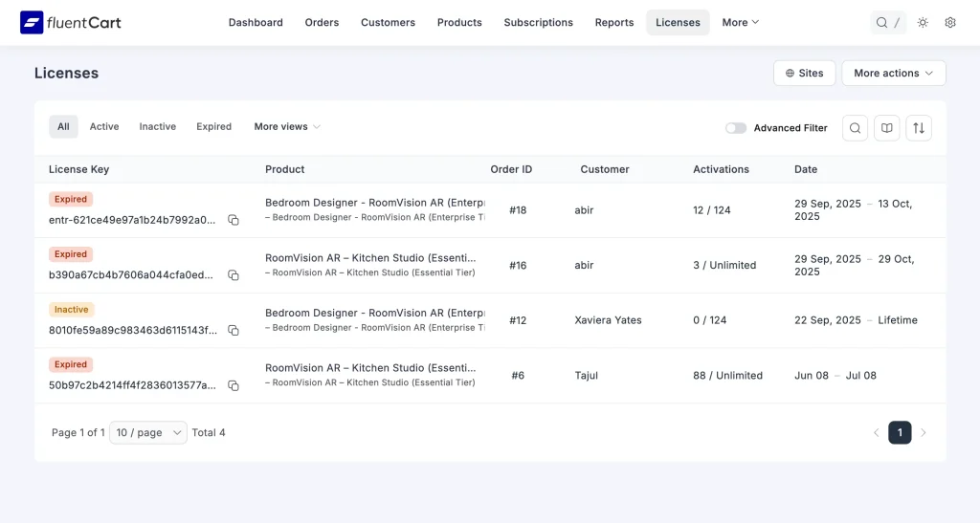Viewport: 980px width, 523px height.
Task: Select the Licenses nav item
Action: (x=678, y=22)
